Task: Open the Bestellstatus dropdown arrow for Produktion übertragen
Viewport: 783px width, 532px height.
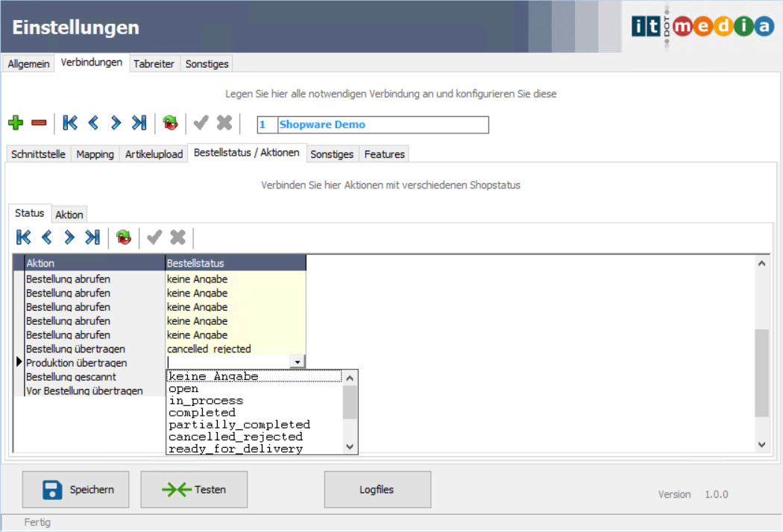Action: pos(298,362)
